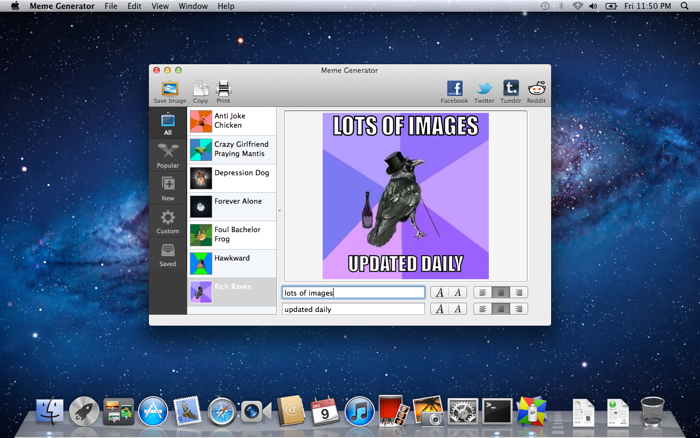
Task: Decrease font size for the top text
Action: tap(458, 292)
